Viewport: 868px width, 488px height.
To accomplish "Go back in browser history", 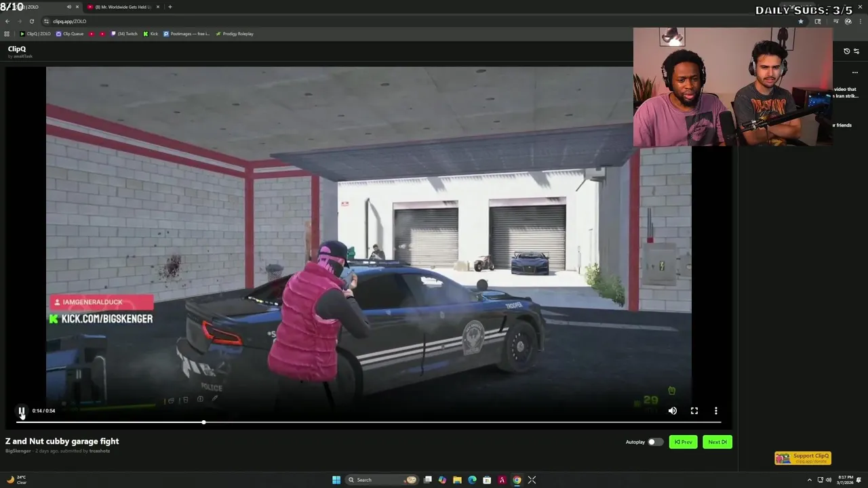I will [7, 21].
